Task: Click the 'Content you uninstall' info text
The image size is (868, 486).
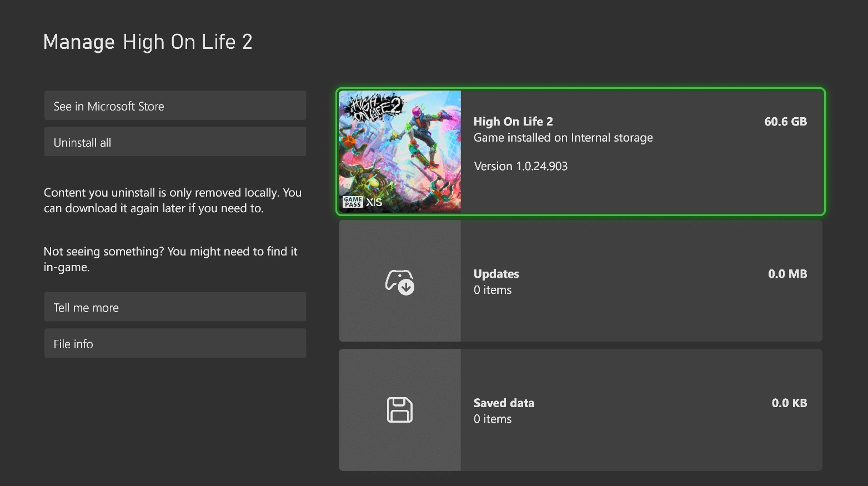Action: [x=172, y=201]
